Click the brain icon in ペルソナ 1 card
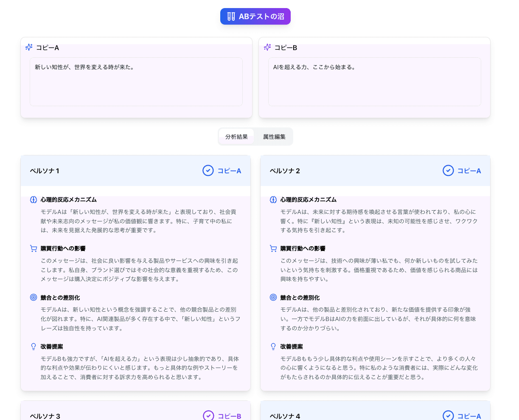This screenshot has width=519, height=420. [x=34, y=200]
